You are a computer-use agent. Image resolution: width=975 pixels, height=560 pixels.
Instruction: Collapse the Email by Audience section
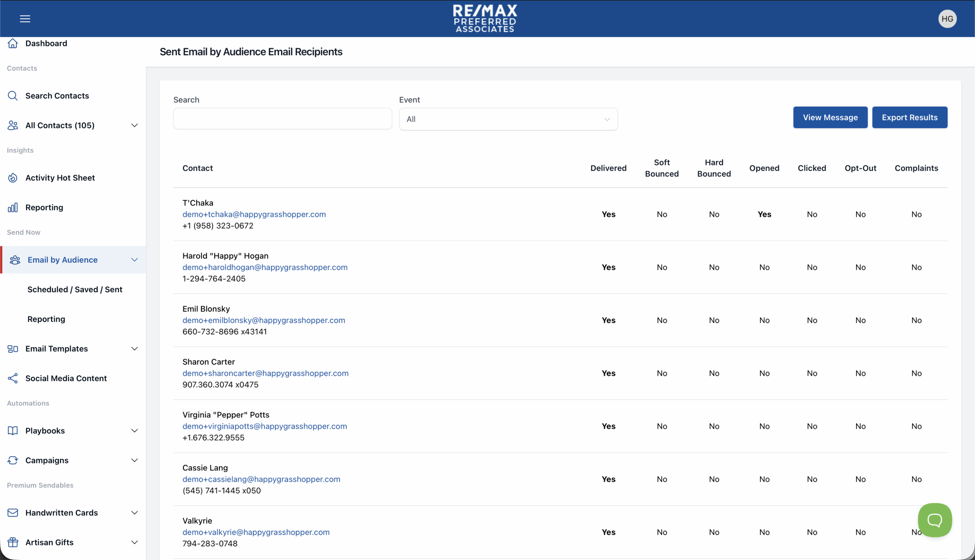click(x=134, y=260)
